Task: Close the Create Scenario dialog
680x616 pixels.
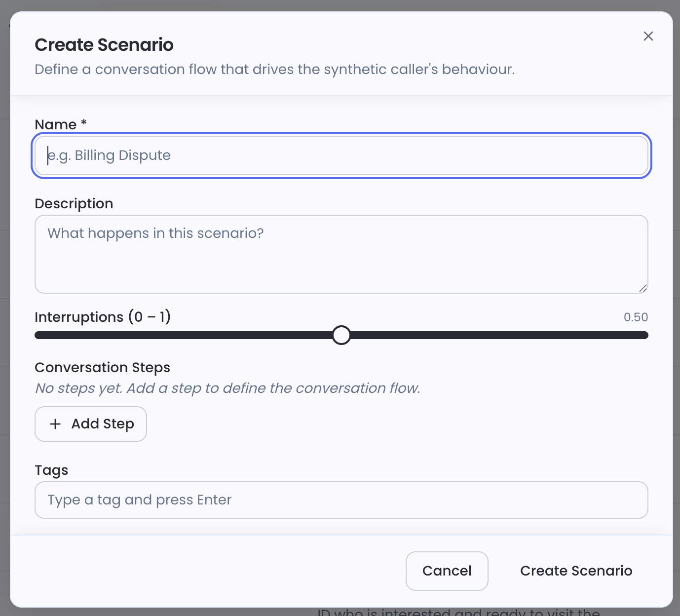Action: tap(648, 36)
